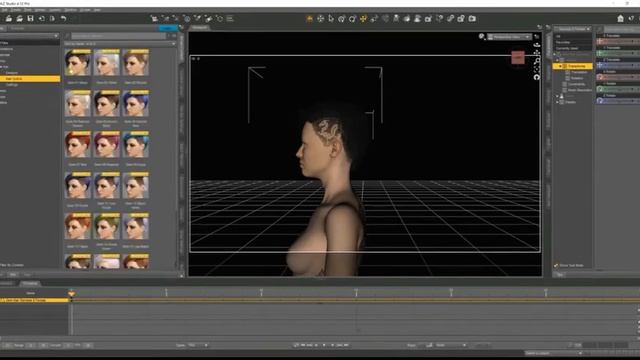Toggle the Show Sub Items checkbox
The width and height of the screenshot is (640, 360).
(x=556, y=265)
